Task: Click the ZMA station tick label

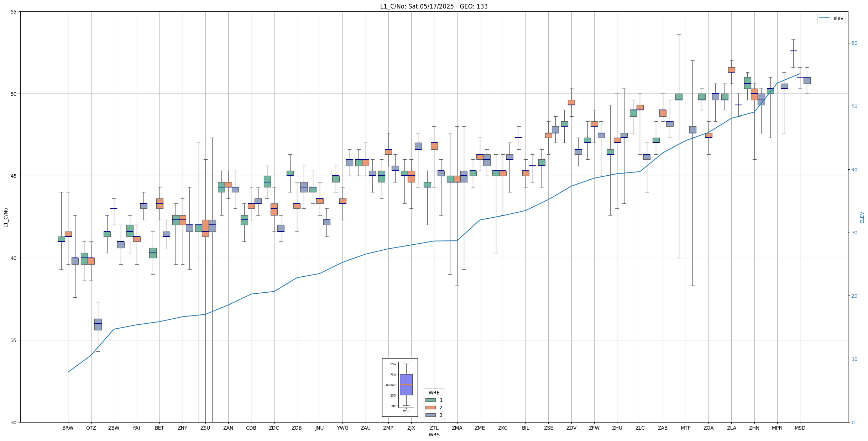Action: pyautogui.click(x=457, y=428)
